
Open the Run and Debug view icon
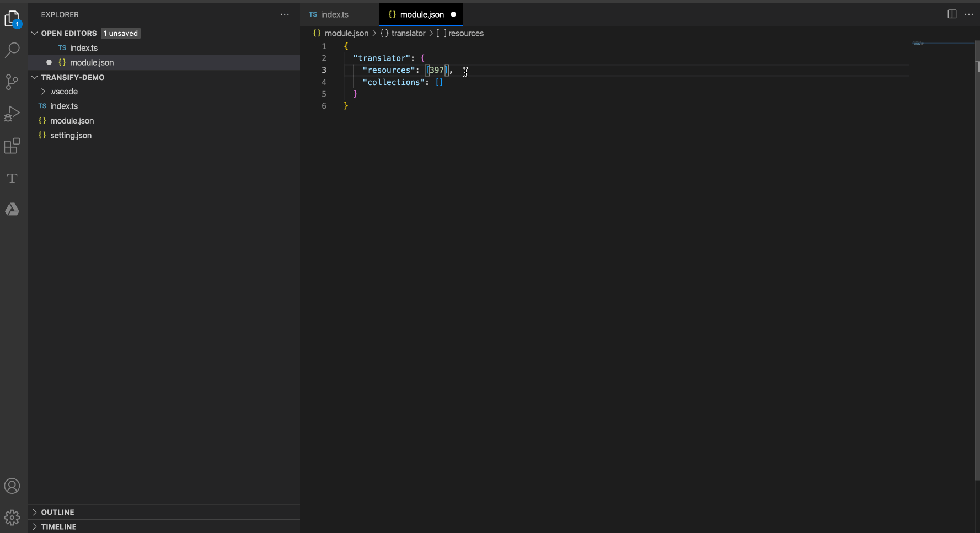(12, 114)
